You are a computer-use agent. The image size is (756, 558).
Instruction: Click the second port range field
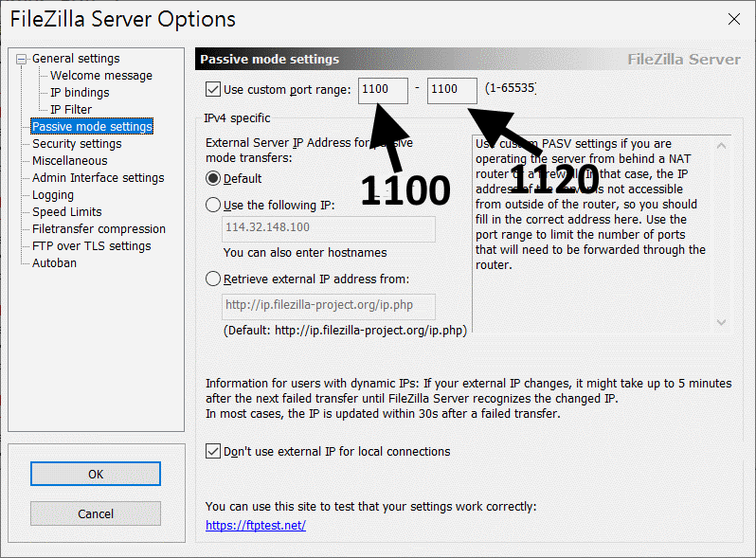click(x=452, y=91)
